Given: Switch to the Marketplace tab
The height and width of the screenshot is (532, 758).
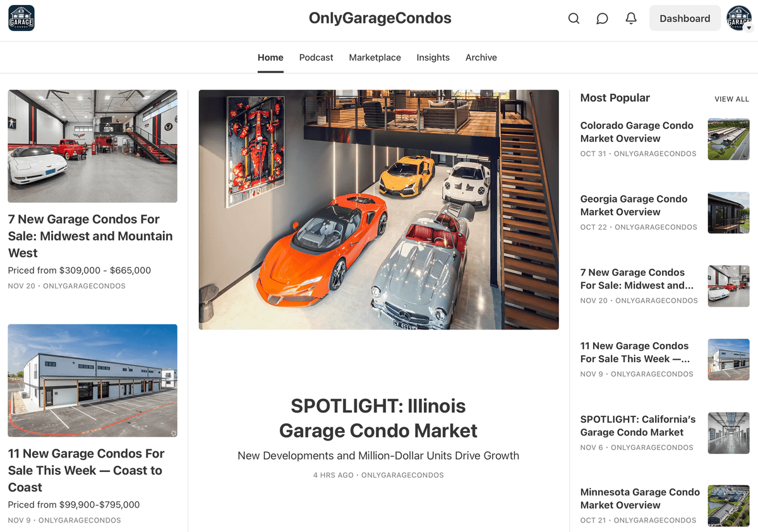Looking at the screenshot, I should (x=375, y=57).
